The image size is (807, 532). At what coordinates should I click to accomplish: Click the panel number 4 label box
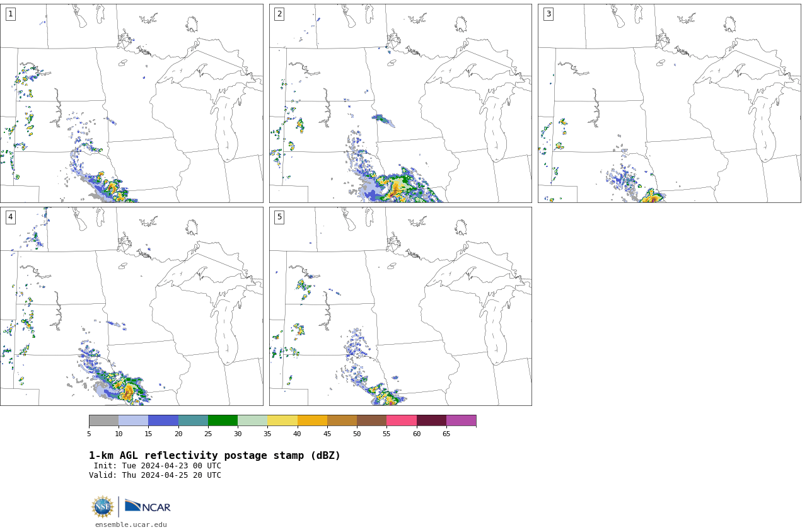point(10,217)
